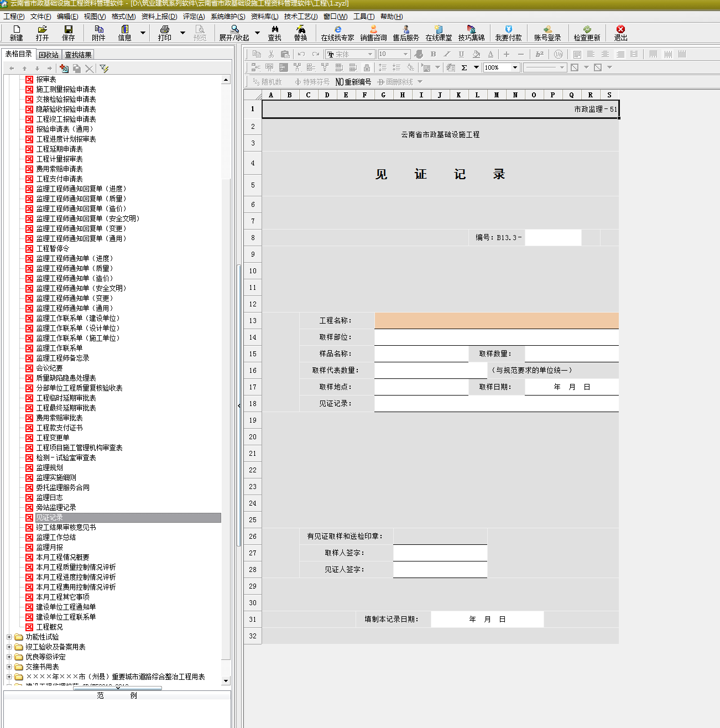Screen dimensions: 720x728
Task: Click 检查更新 check for updates icon
Action: tap(587, 33)
